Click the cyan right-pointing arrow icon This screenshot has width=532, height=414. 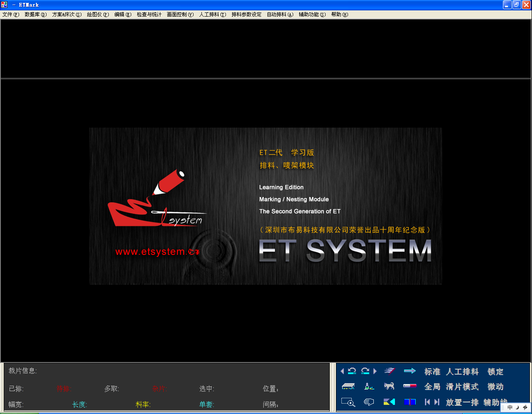410,371
